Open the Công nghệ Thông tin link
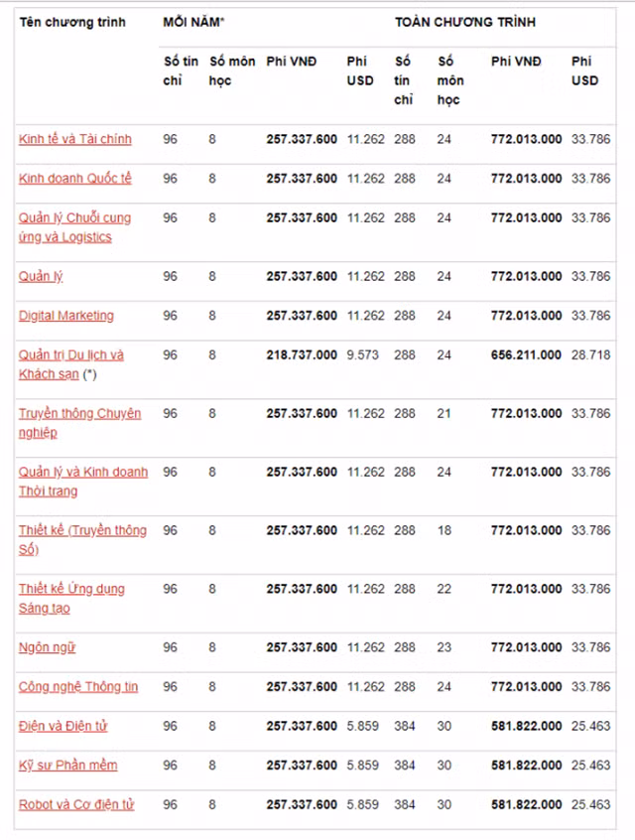Viewport: 635px width, 840px height. (x=78, y=687)
